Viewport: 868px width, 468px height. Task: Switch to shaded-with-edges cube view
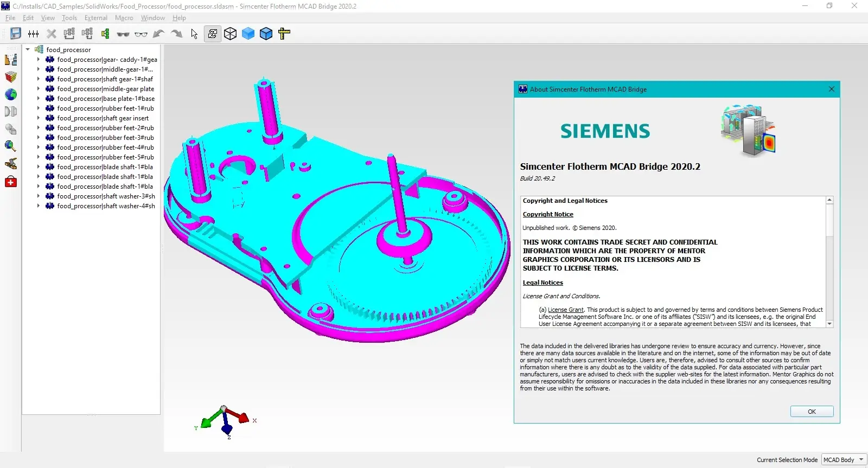(x=266, y=34)
